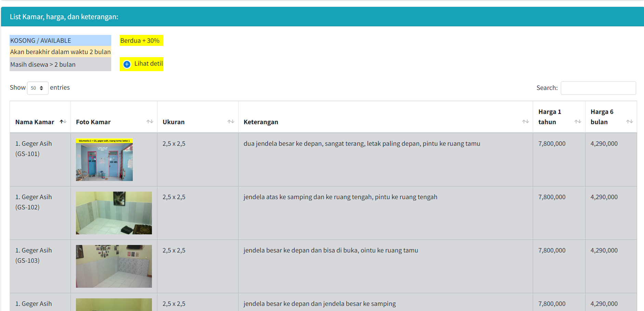Select the Geger Asih (GS-101) room name cell
644x311 pixels.
(34, 148)
